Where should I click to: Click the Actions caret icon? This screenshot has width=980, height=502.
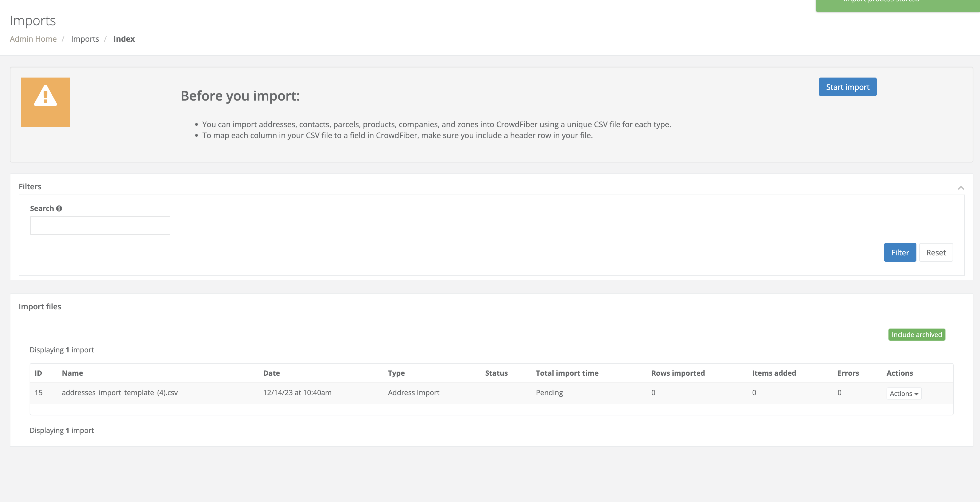point(916,394)
